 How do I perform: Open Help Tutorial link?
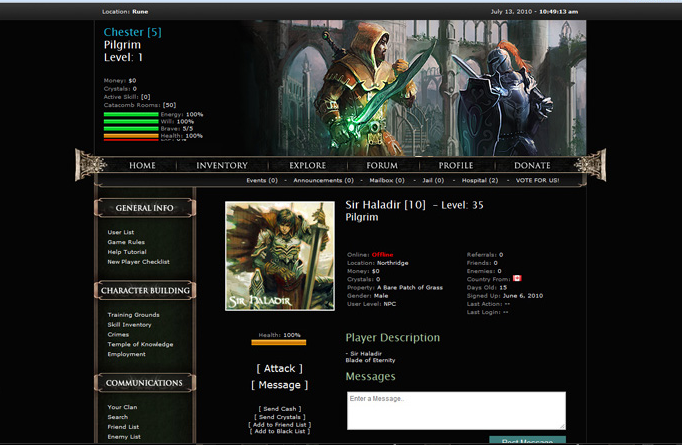(x=127, y=252)
